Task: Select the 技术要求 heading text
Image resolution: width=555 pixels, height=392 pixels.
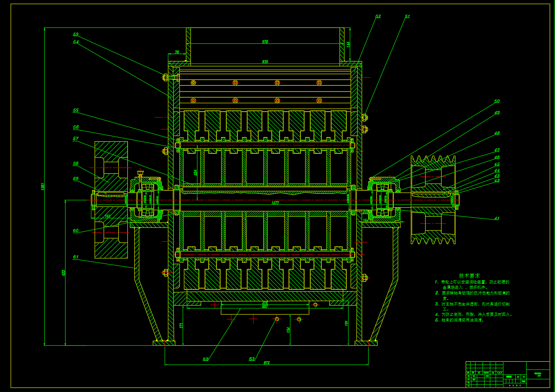Action: pos(469,276)
